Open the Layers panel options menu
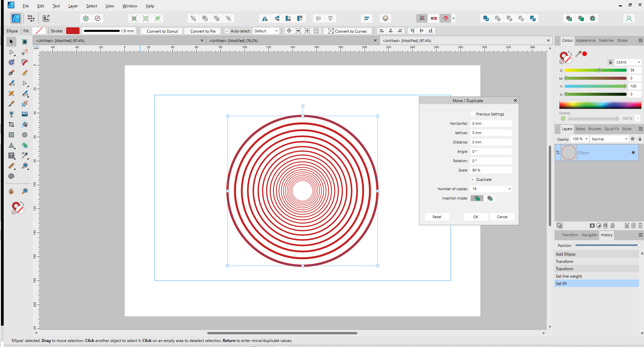This screenshot has height=347, width=644. (640, 129)
